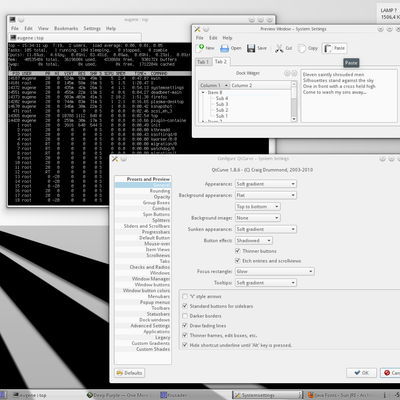Click the Open folder icon in Preview Window

(225, 48)
